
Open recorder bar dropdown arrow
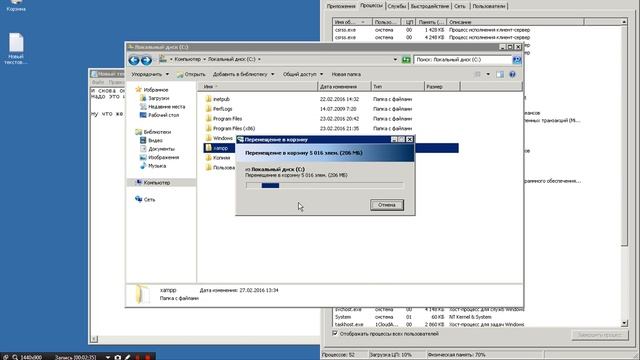pos(108,357)
